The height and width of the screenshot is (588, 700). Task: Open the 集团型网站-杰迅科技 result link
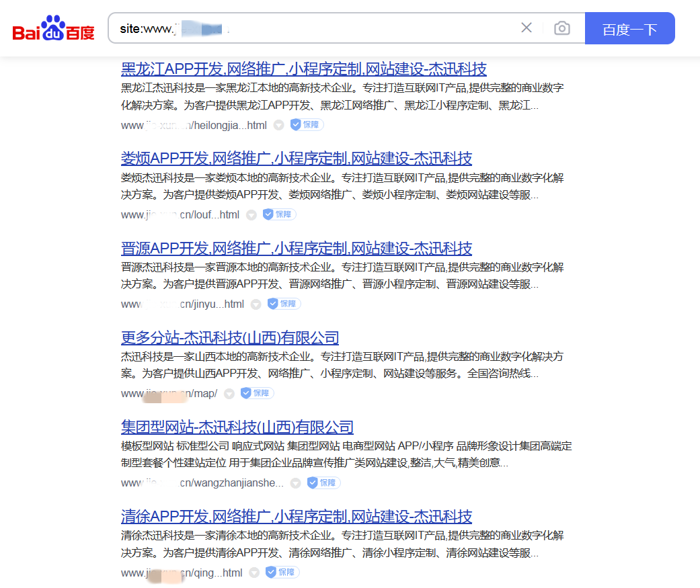point(236,427)
